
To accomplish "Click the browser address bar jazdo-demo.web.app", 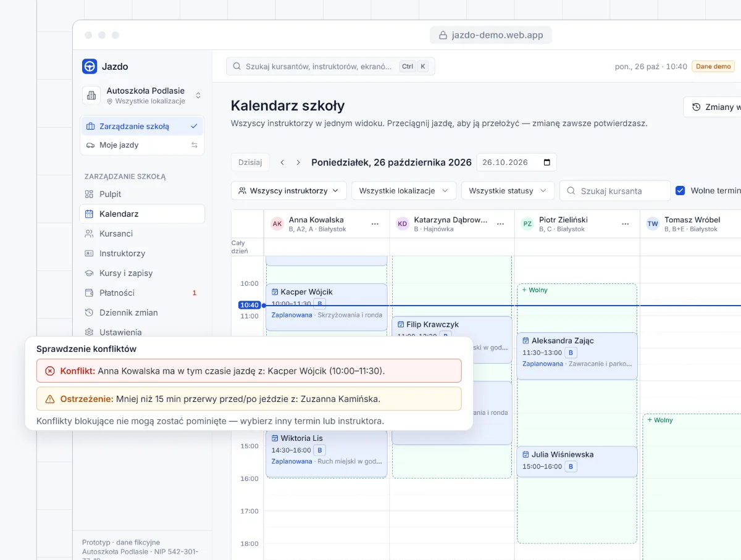I will tap(491, 35).
